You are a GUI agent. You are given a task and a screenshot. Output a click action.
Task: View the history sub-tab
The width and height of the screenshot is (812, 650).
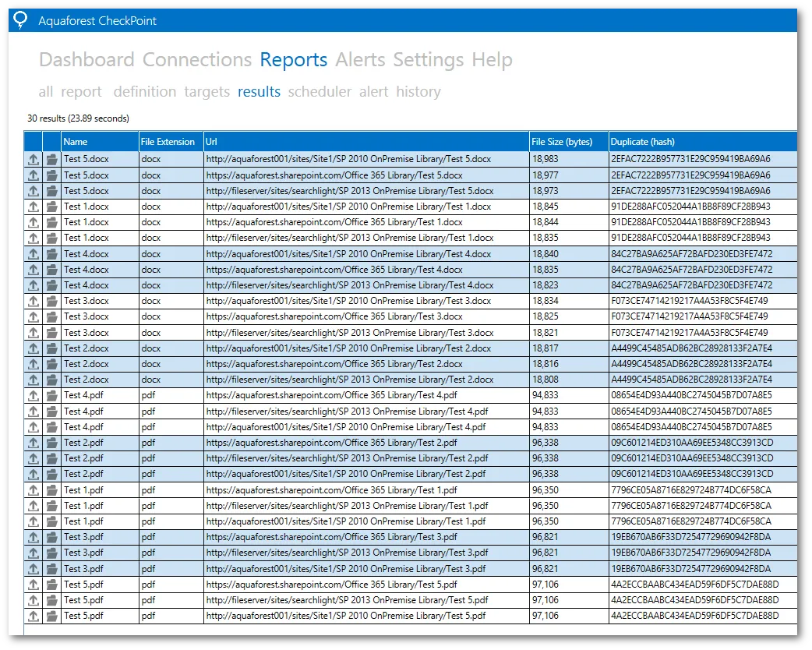click(418, 92)
